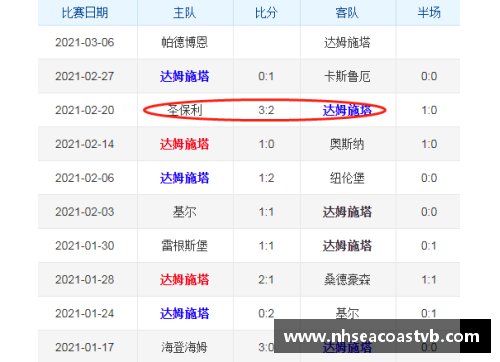Viewport: 500px width, 362px height.
Task: Click the 半场 column header
Action: click(429, 13)
